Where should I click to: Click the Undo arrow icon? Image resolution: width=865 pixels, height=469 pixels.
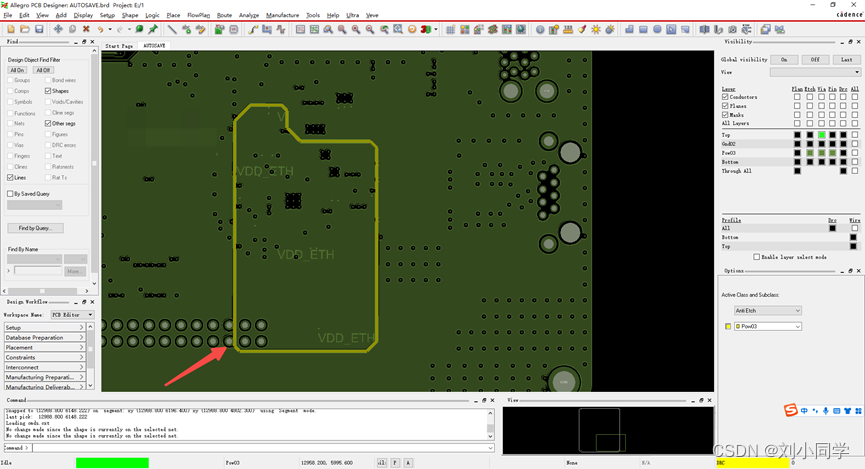[x=100, y=29]
